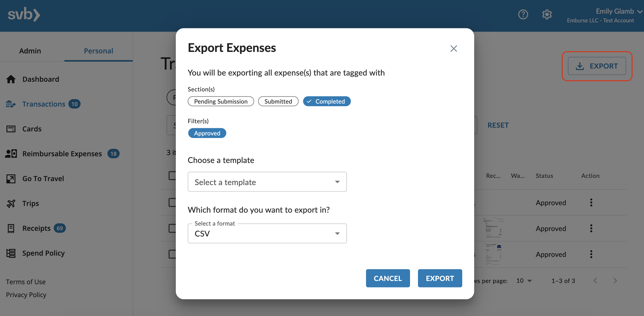This screenshot has height=316, width=644.
Task: Click the Dashboard home icon
Action: [x=11, y=79]
